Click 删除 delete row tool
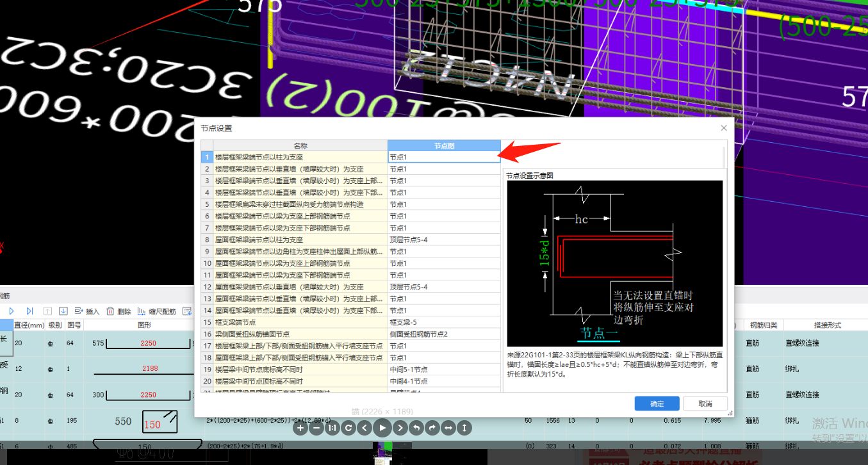Viewport: 868px width, 465px height. click(x=119, y=311)
